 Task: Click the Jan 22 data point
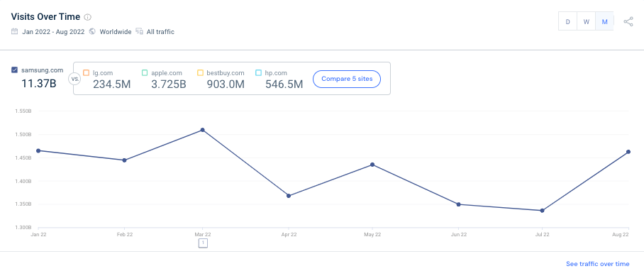[38, 150]
